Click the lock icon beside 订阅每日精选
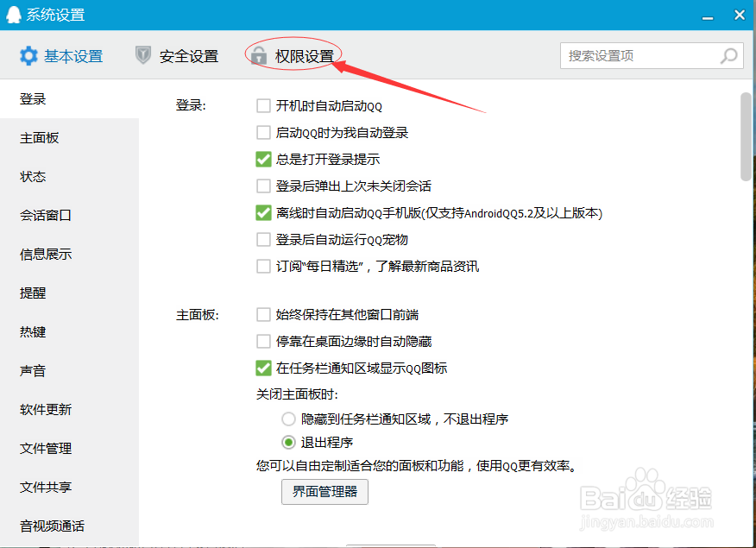This screenshot has width=756, height=548. coord(263,266)
